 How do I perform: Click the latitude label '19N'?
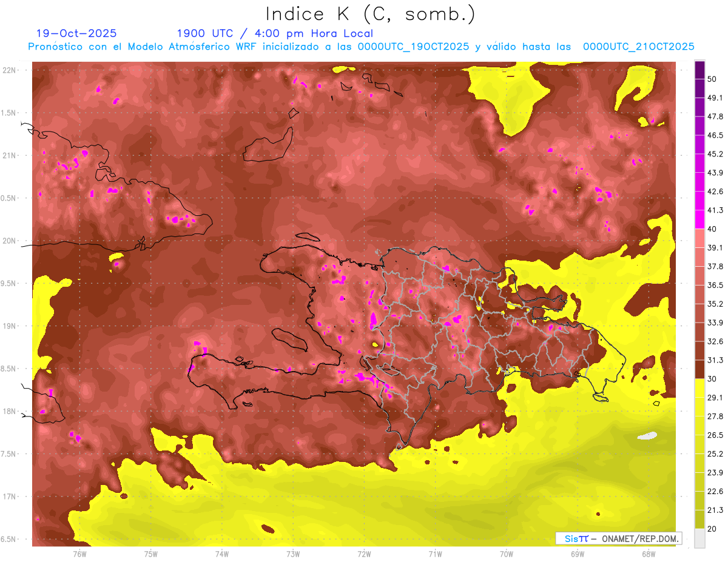click(x=10, y=326)
